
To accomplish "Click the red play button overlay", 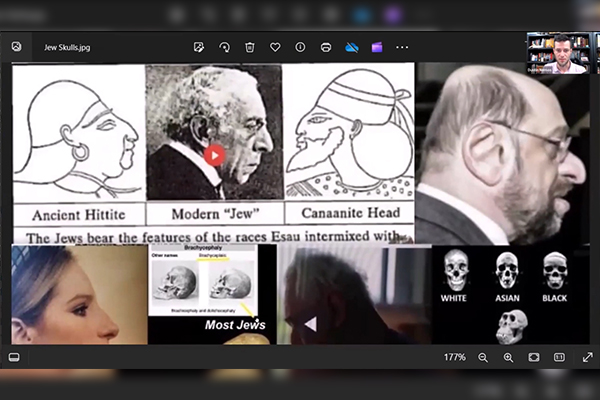I will click(x=214, y=155).
